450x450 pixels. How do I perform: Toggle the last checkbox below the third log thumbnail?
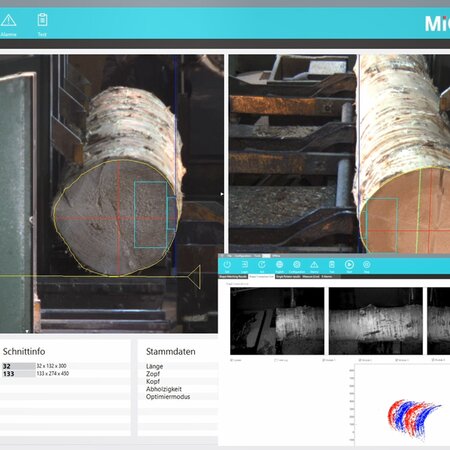click(433, 360)
